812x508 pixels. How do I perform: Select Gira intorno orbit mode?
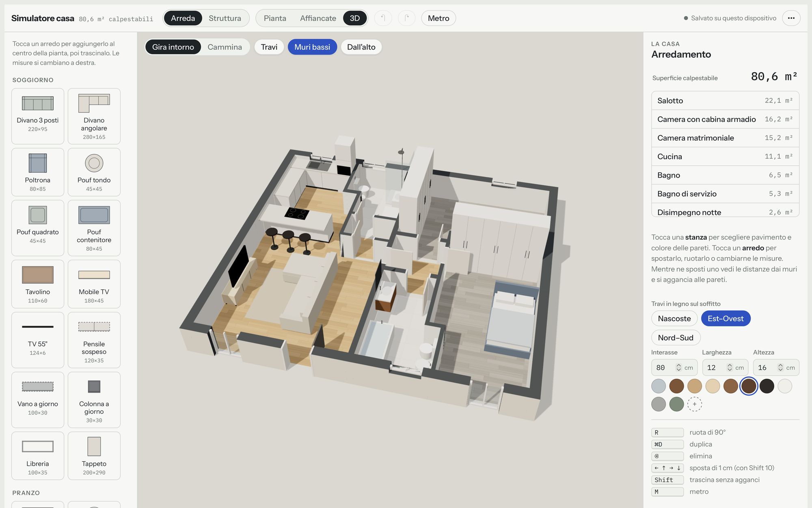173,47
